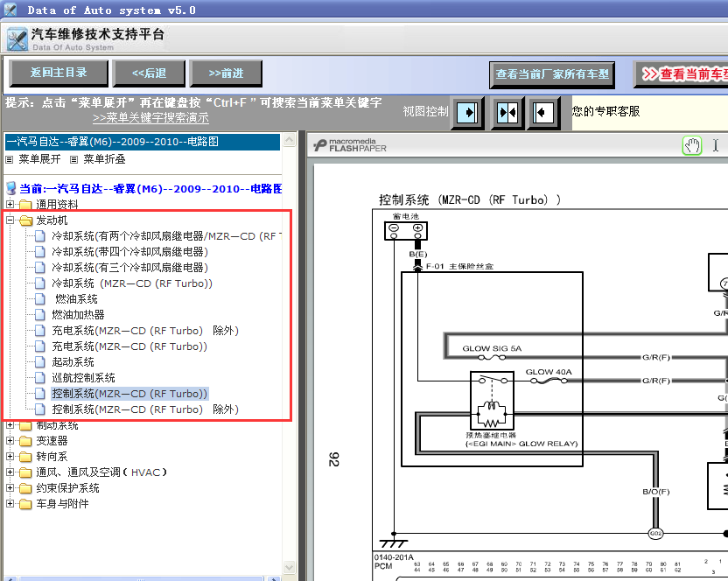Click the 约束保护系统 folder label

67,488
